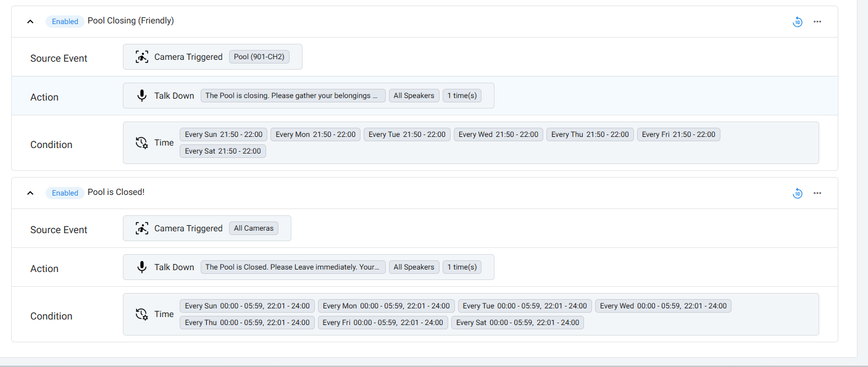Image resolution: width=868 pixels, height=367 pixels.
Task: Open more options menu for Pool is Closed!
Action: 817,193
